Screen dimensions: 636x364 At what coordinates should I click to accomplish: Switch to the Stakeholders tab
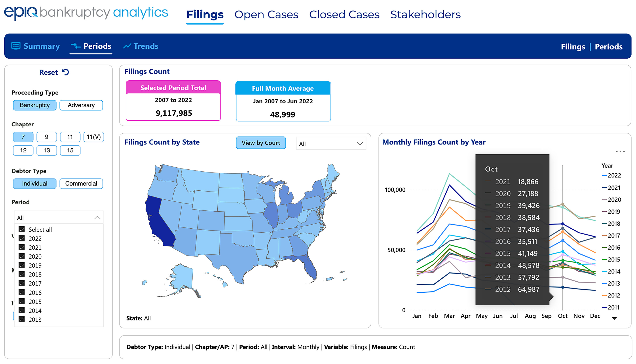tap(425, 15)
